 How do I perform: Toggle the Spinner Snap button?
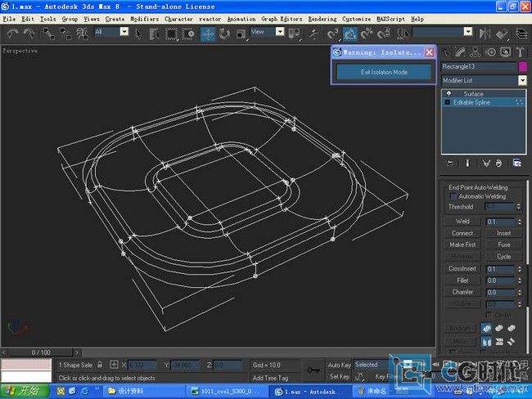click(x=383, y=34)
